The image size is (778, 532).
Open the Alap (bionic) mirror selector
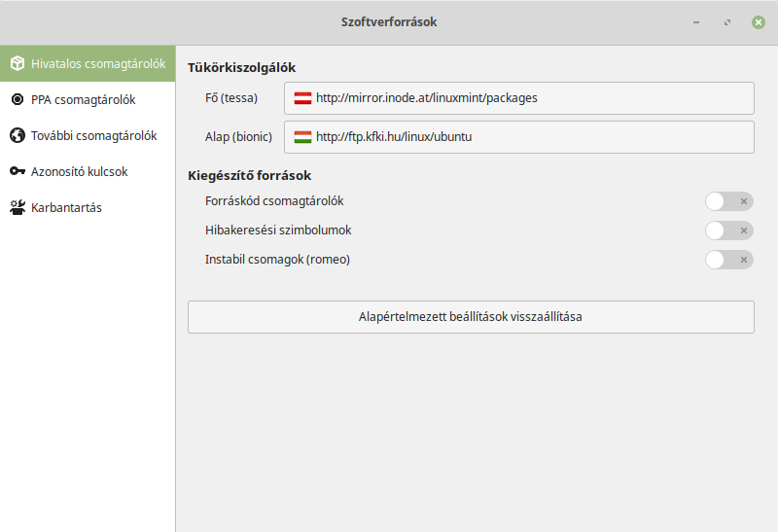[x=519, y=137]
